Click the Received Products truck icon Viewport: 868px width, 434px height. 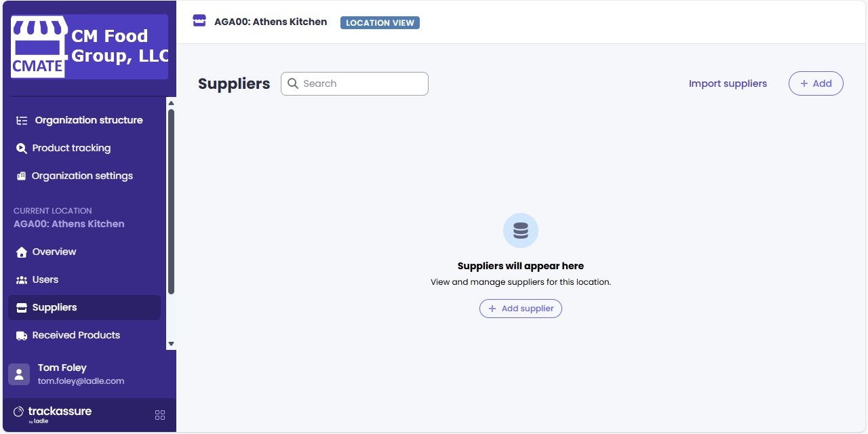click(22, 336)
